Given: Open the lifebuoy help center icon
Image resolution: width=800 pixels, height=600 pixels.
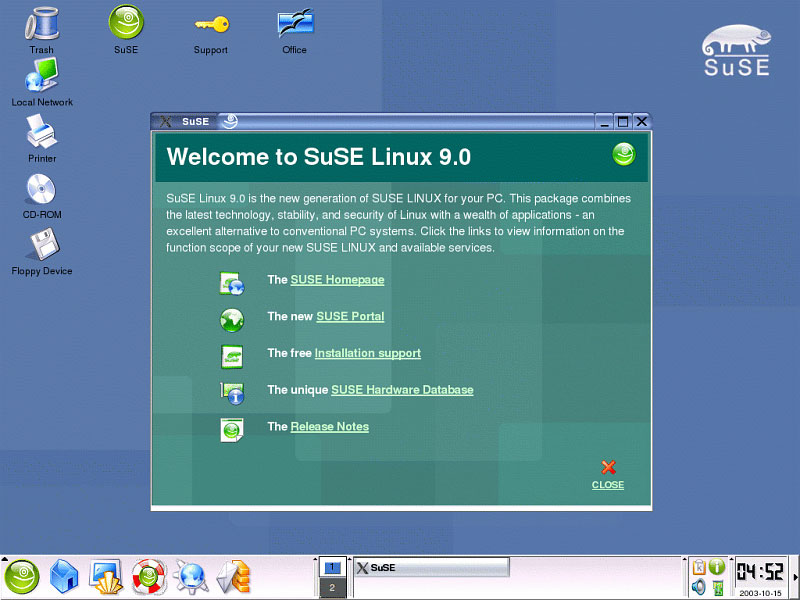Looking at the screenshot, I should click(x=148, y=575).
